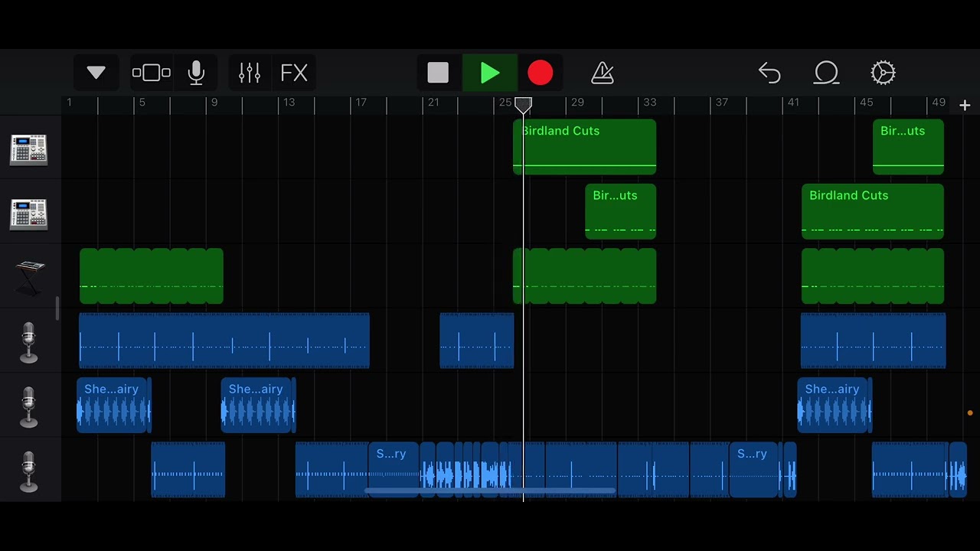This screenshot has height=551, width=980.
Task: Open the FX effects panel
Action: (x=294, y=73)
